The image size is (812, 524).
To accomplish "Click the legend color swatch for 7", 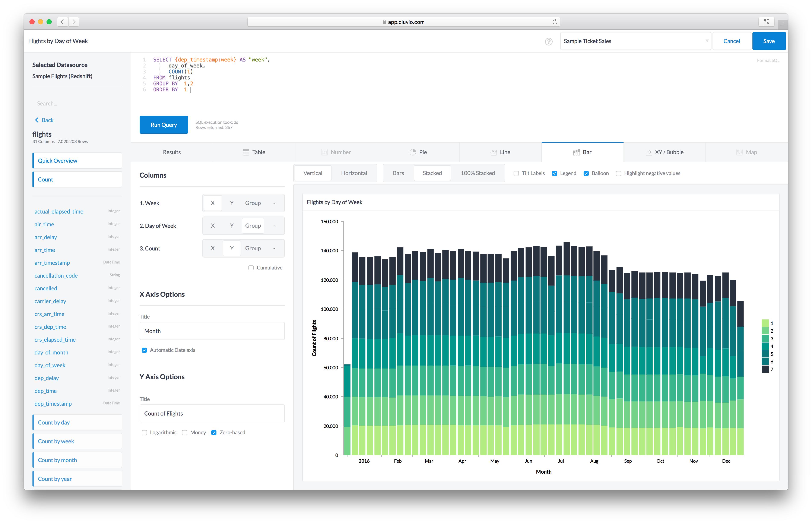I will [x=765, y=370].
